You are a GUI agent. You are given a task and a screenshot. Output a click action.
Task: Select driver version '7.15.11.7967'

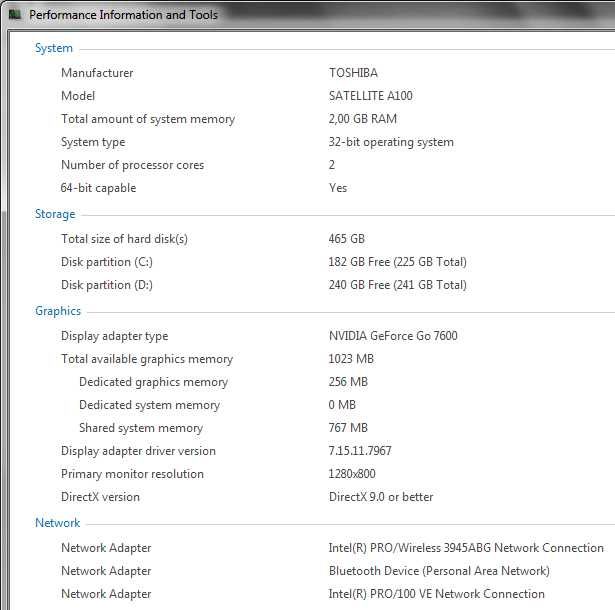360,451
